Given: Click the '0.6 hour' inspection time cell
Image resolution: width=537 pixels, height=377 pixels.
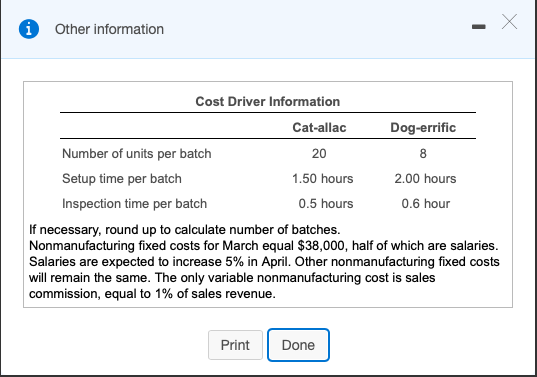Looking at the screenshot, I should tap(426, 204).
